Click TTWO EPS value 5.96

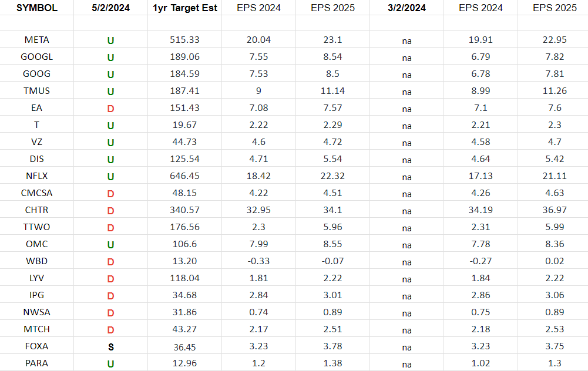pyautogui.click(x=332, y=227)
